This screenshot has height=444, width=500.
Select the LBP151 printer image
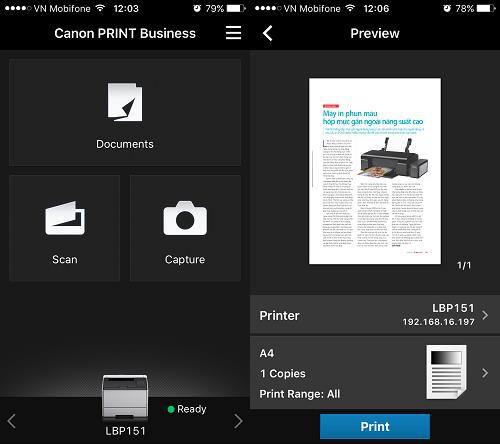tap(125, 397)
